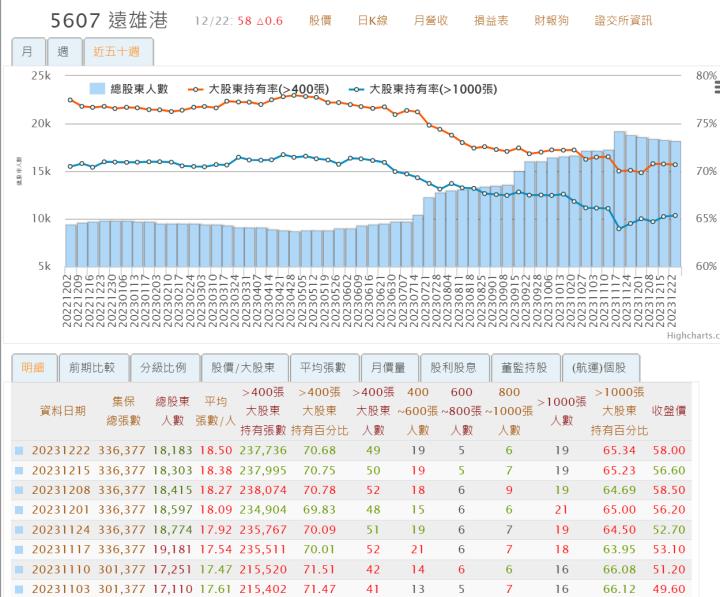The height and width of the screenshot is (597, 720).
Task: Click the date cell 20231215
Action: [61, 470]
